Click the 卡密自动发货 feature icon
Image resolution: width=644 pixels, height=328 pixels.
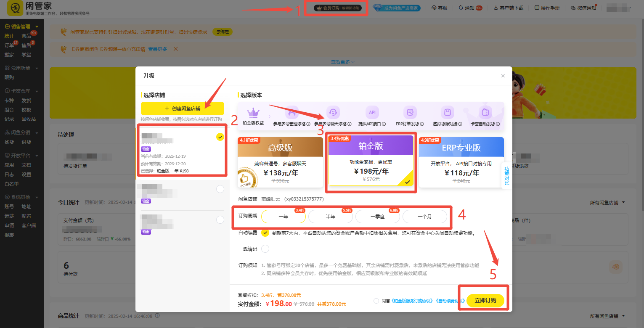coord(485,112)
